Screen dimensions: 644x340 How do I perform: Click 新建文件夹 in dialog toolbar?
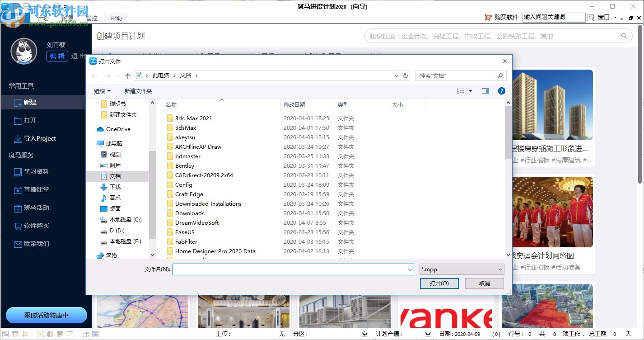(x=138, y=91)
